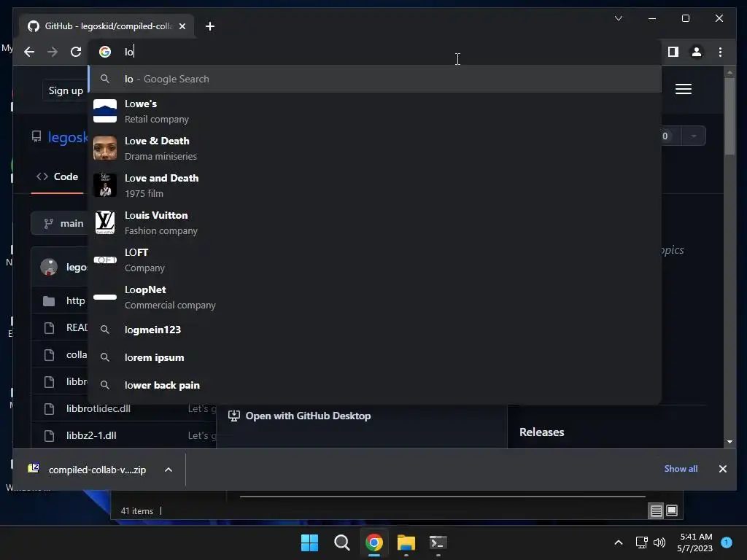Click the Sign up button on GitHub
The height and width of the screenshot is (560, 747).
[x=65, y=90]
